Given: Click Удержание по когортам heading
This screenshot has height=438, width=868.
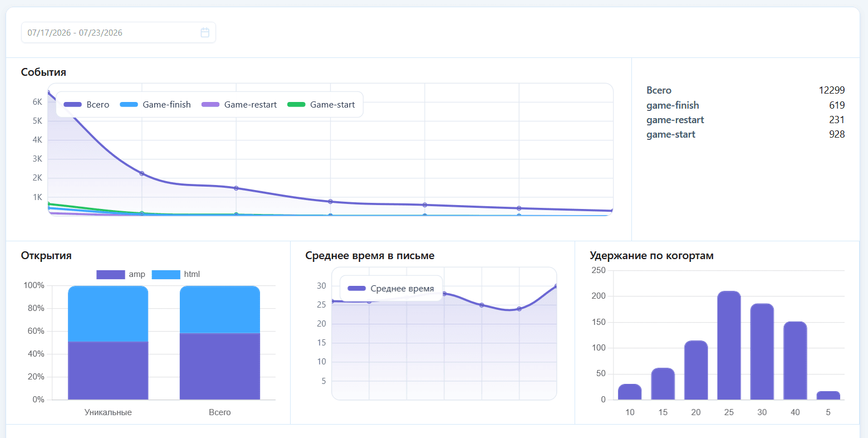Looking at the screenshot, I should pyautogui.click(x=651, y=256).
